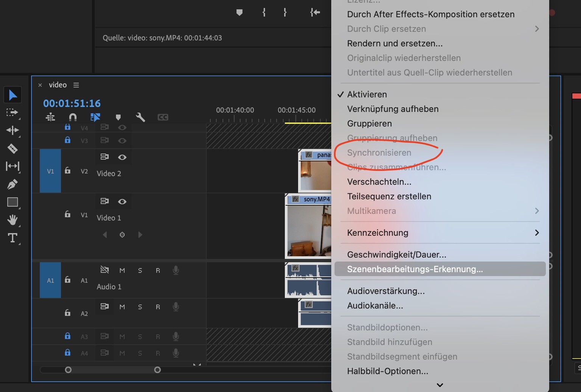Toggle timeline snapping magnet icon
The width and height of the screenshot is (581, 392).
[x=73, y=117]
